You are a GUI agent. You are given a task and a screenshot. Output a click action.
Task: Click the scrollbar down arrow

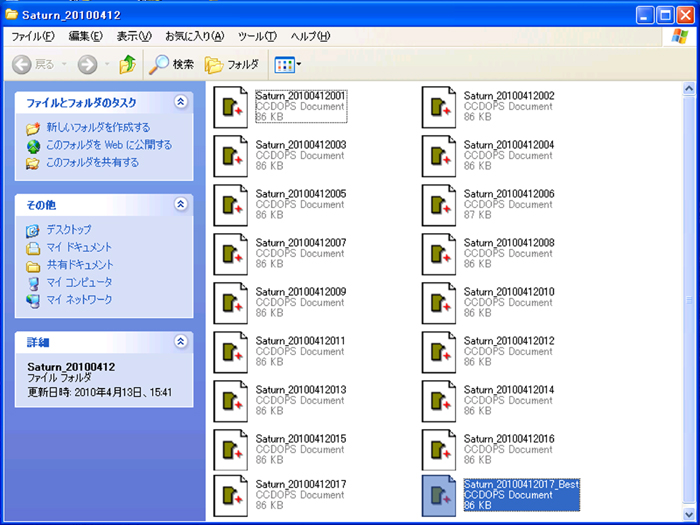pos(689,515)
